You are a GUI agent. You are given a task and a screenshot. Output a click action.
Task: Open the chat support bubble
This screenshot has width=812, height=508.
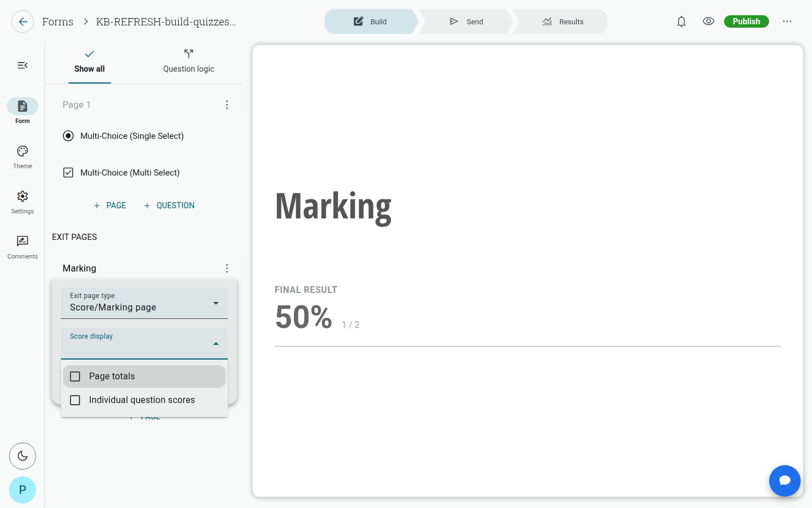coord(785,481)
